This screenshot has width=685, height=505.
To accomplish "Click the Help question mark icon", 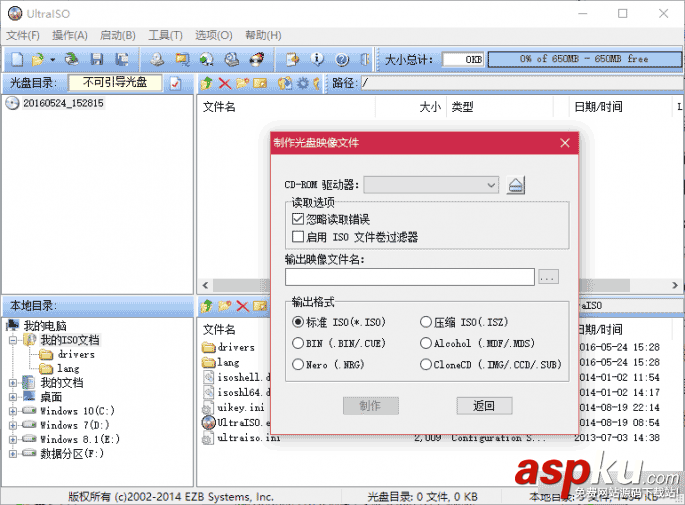I will click(342, 59).
